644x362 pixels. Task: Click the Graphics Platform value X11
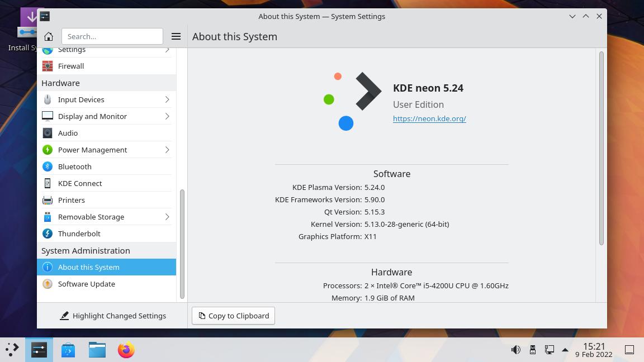[x=371, y=237]
